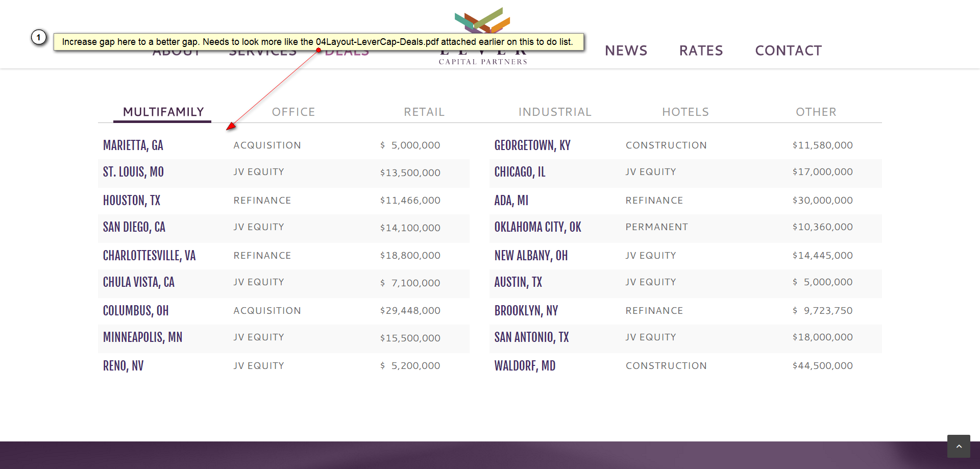Select the San Diego, CA deal

[134, 227]
